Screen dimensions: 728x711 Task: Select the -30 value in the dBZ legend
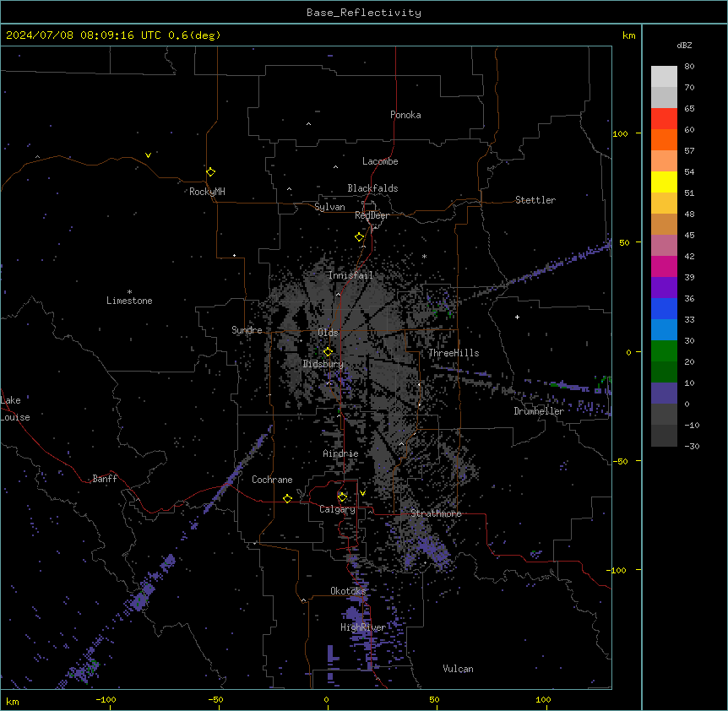point(692,446)
